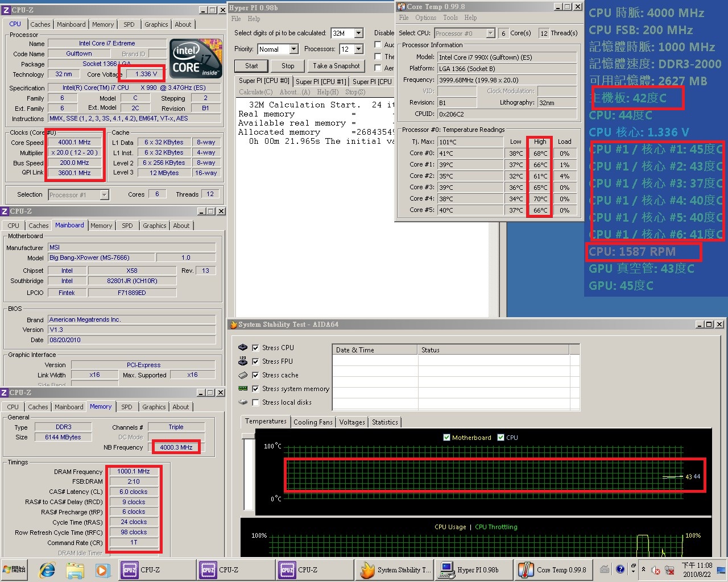Switch to Cooling Fans tab in AIDA64
This screenshot has width=728, height=582.
[313, 422]
